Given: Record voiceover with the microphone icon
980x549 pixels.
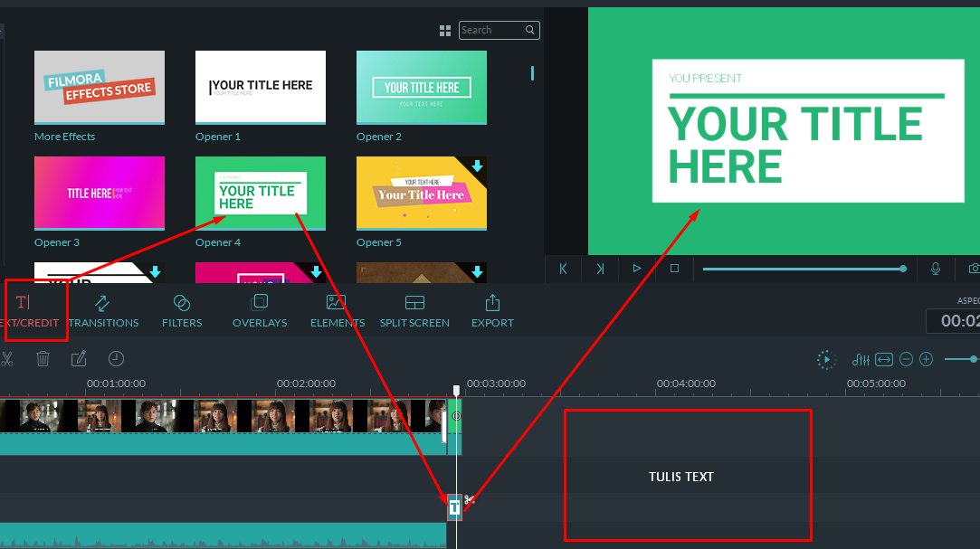Looking at the screenshot, I should [936, 269].
